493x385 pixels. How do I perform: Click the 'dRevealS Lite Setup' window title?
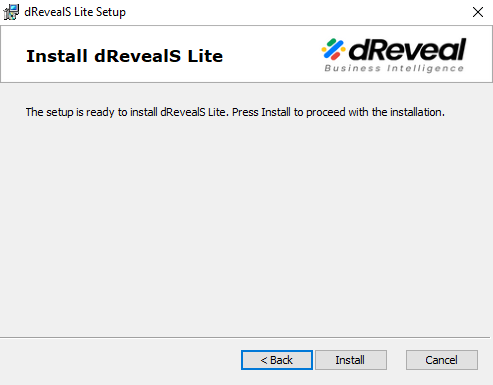coord(75,12)
